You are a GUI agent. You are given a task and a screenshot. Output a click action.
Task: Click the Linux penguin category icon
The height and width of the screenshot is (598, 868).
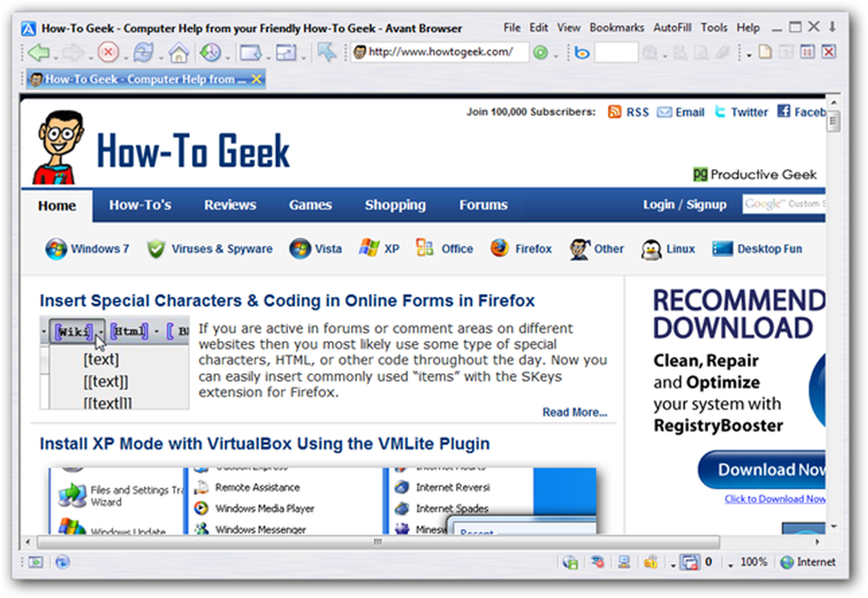pyautogui.click(x=651, y=249)
